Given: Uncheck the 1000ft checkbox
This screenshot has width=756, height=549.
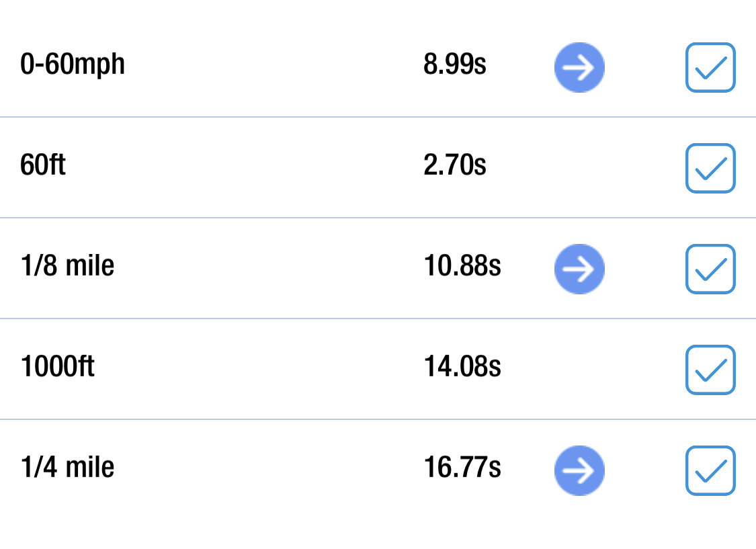Looking at the screenshot, I should coord(710,370).
